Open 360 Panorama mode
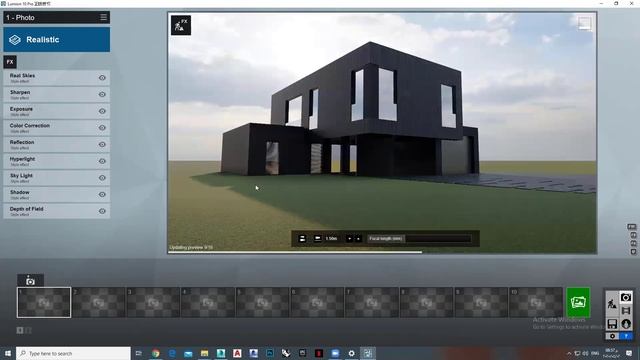This screenshot has width=640, height=360. [626, 324]
